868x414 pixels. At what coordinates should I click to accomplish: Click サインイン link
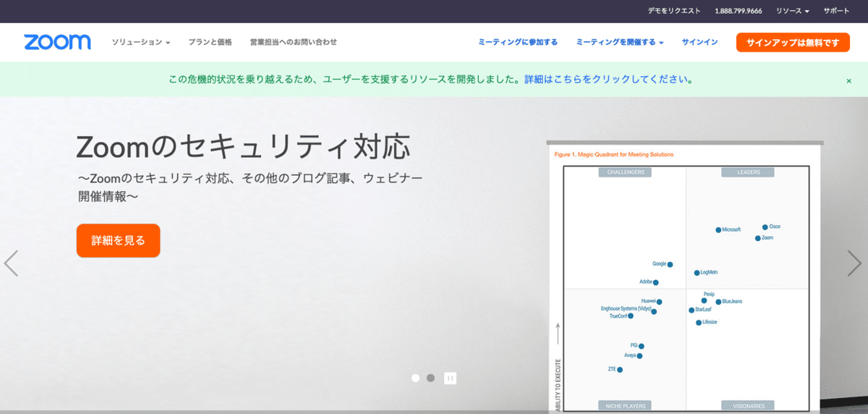pyautogui.click(x=699, y=42)
